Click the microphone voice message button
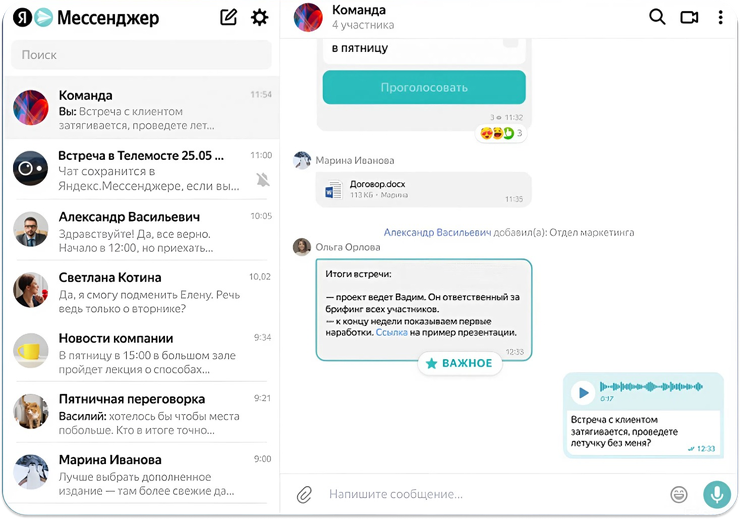740x519 pixels. [x=717, y=494]
